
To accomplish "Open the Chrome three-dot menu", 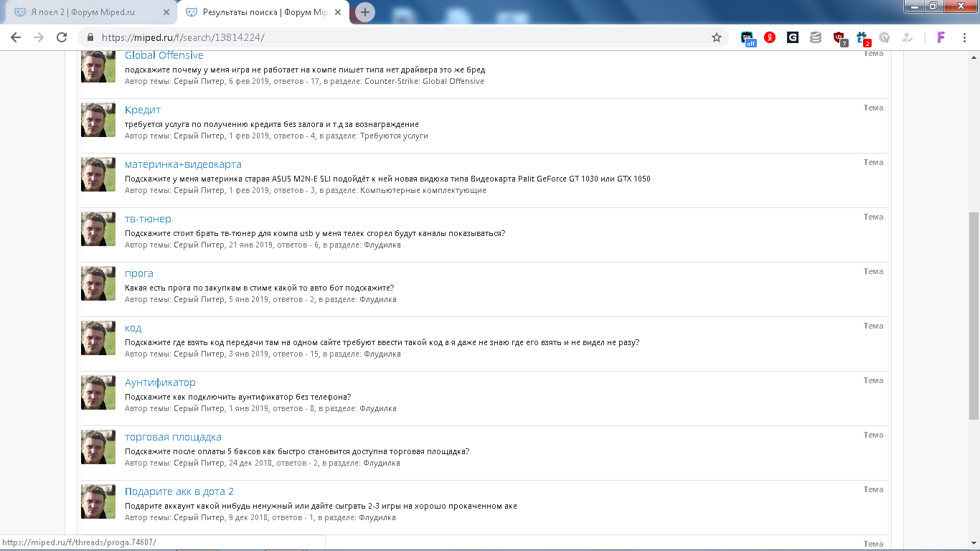I will point(964,37).
